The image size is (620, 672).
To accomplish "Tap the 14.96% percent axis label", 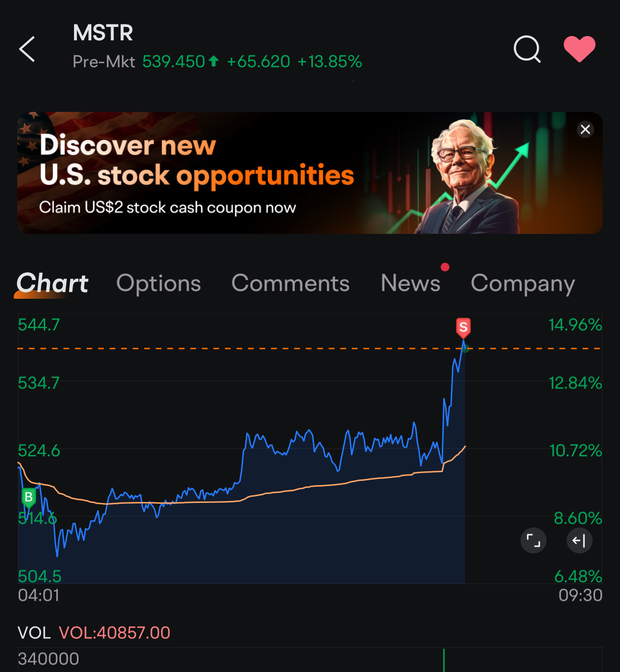I will [575, 325].
